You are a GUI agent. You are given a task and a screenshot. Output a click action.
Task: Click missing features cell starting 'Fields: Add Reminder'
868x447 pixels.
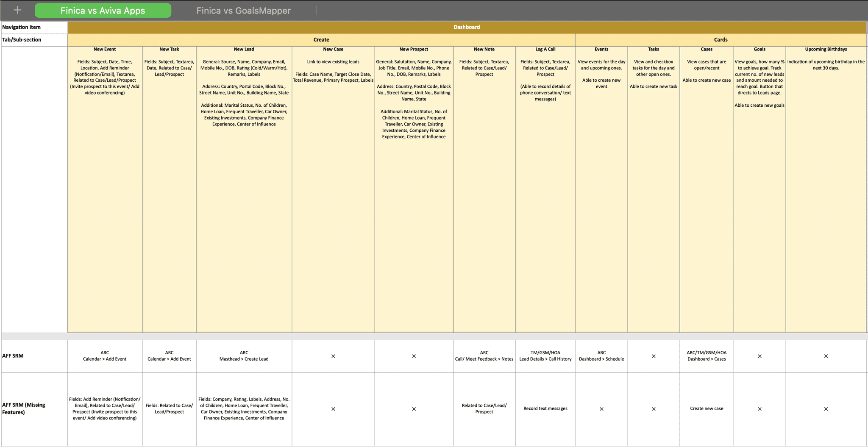(105, 408)
